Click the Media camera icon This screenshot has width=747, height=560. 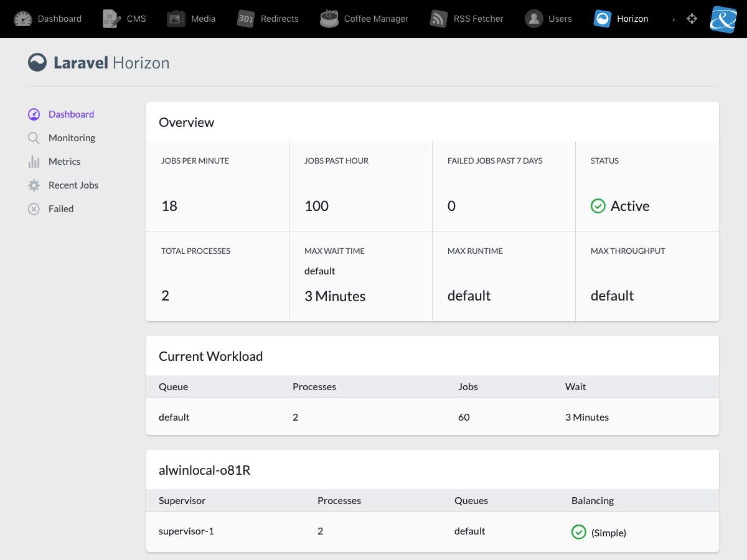click(176, 19)
